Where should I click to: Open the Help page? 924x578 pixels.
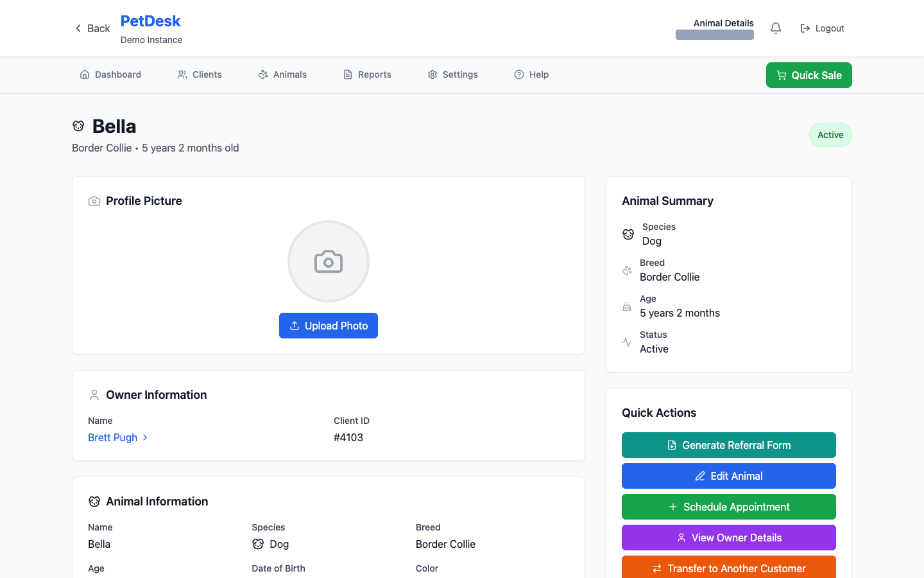[x=531, y=74]
